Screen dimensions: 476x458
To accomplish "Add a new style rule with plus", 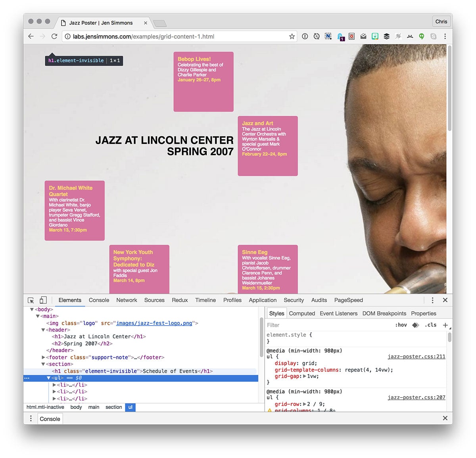I will [445, 325].
